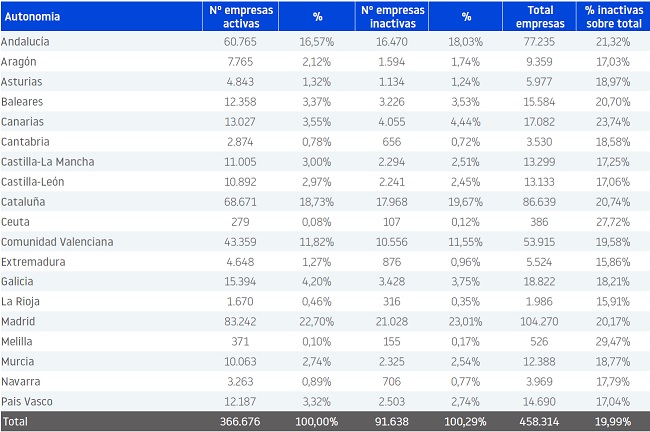Click the % inactivas sobre total header
650x432 pixels.
(x=614, y=17)
